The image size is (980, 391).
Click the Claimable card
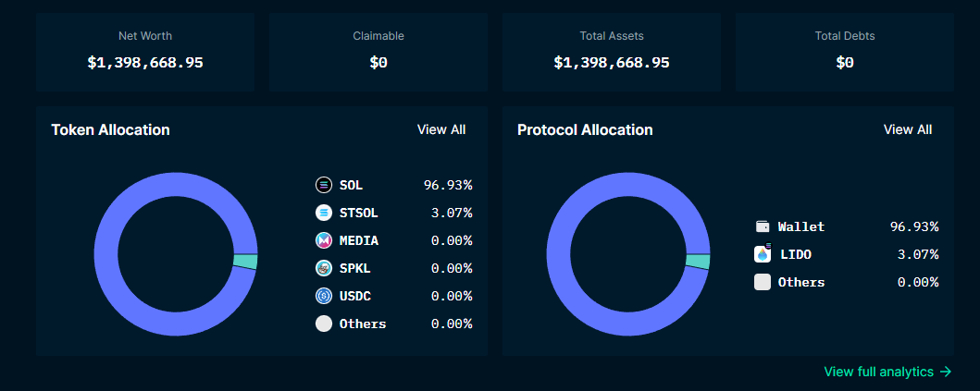(378, 52)
